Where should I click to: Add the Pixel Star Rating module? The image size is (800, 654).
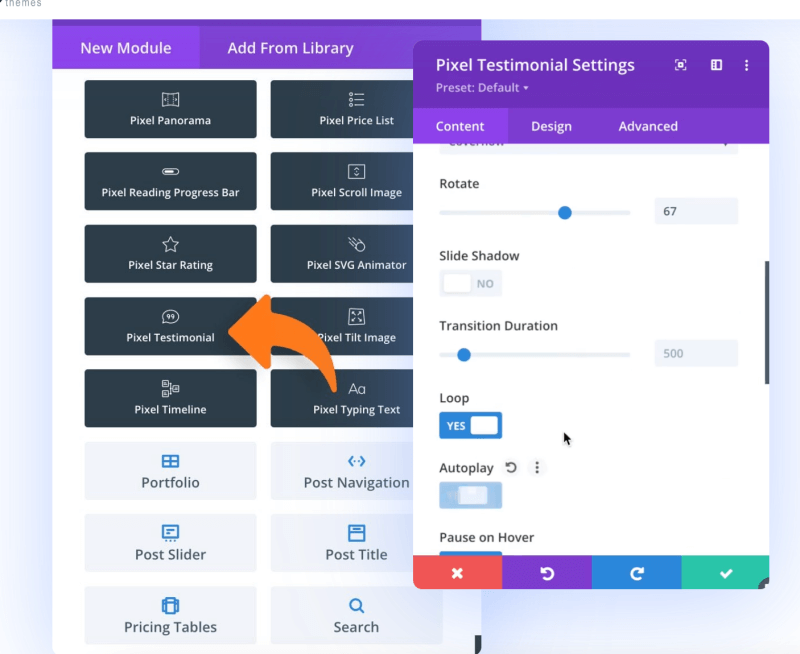(x=170, y=254)
